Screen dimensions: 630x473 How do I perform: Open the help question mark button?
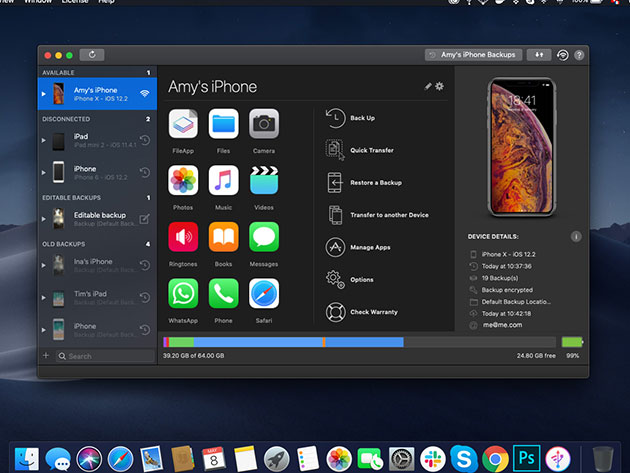coord(579,55)
